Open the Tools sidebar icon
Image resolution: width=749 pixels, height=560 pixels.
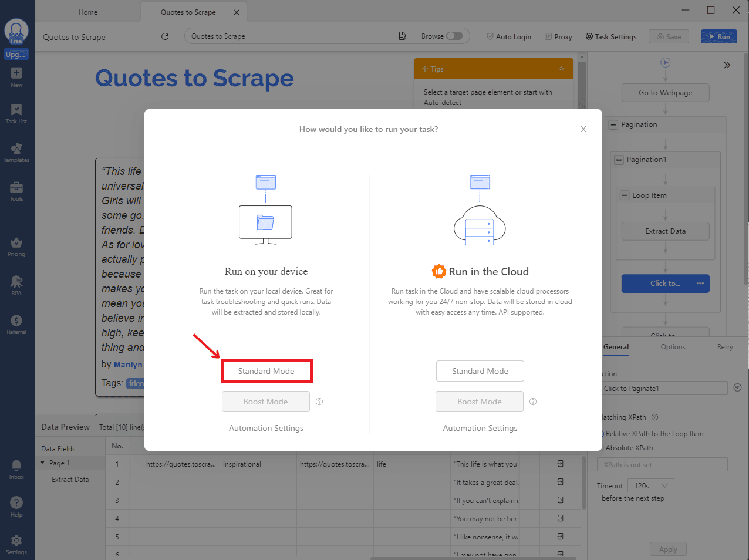point(16,191)
